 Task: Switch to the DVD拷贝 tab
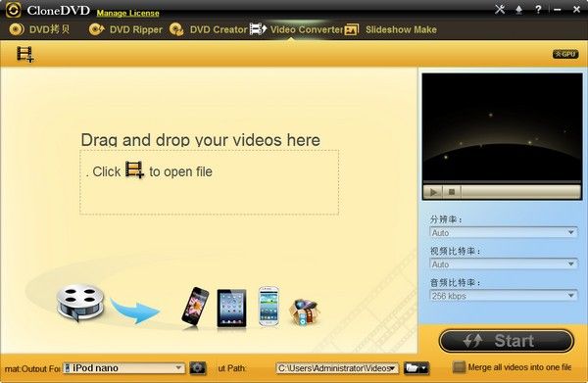tap(39, 29)
